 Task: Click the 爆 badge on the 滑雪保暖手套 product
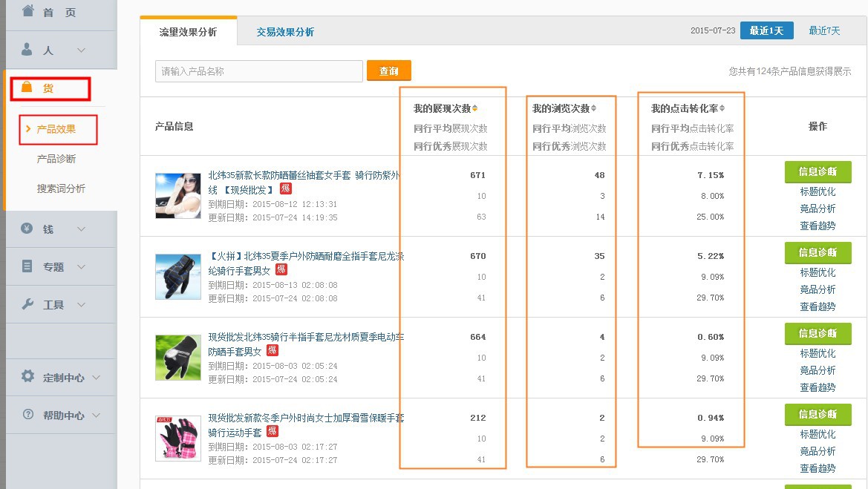tap(273, 431)
